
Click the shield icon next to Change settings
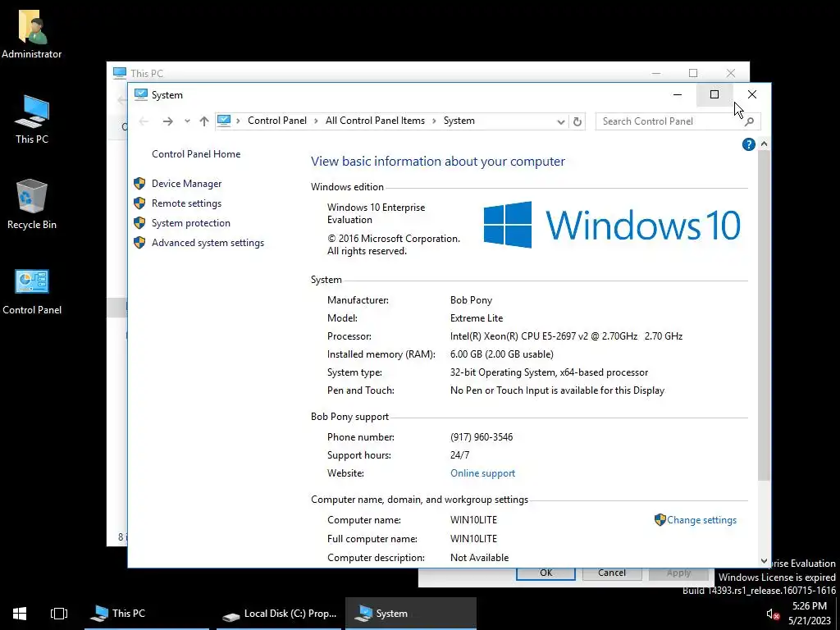(x=660, y=520)
